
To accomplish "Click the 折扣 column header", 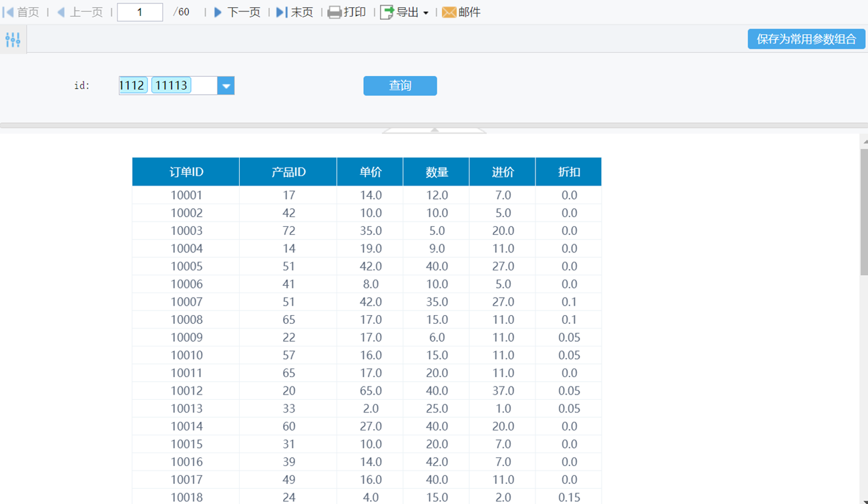I will tap(568, 172).
